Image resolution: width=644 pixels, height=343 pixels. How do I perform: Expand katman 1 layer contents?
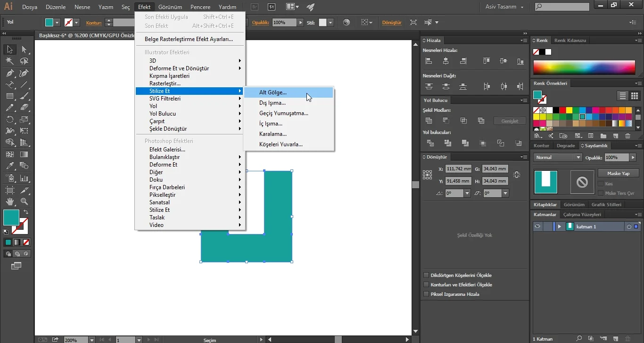[560, 226]
